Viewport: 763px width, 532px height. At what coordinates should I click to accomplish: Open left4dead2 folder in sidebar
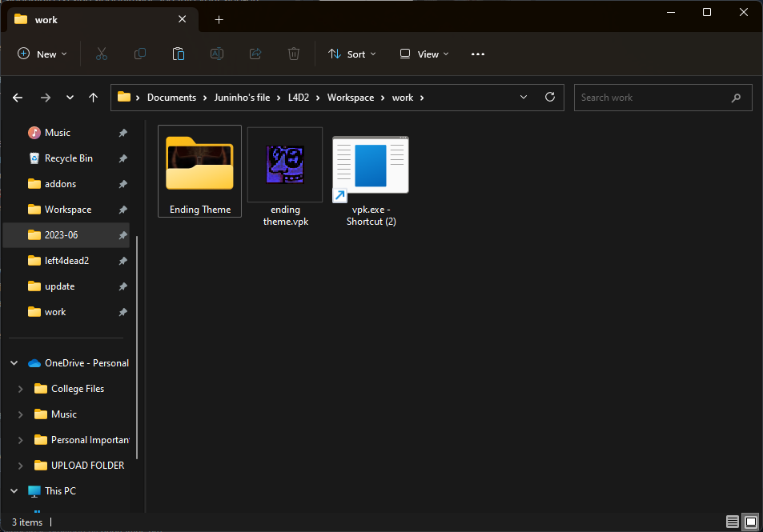tap(66, 261)
